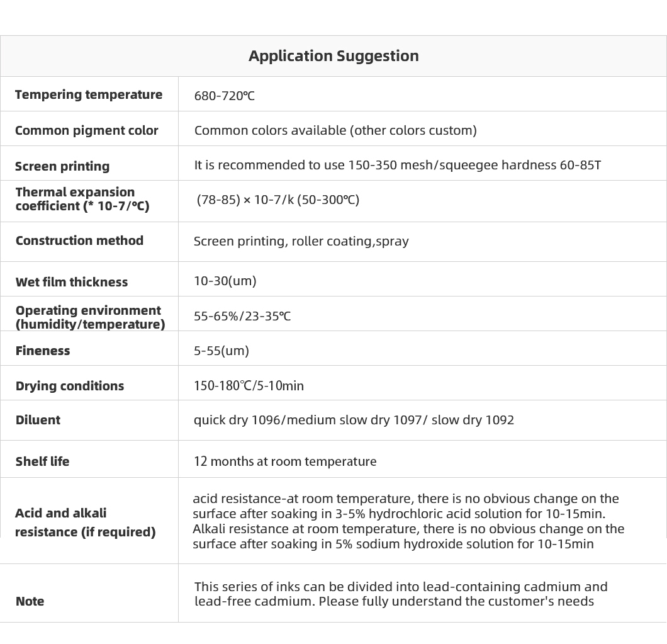Select the Tempering temperature row label
The image size is (667, 644).
[x=89, y=94]
